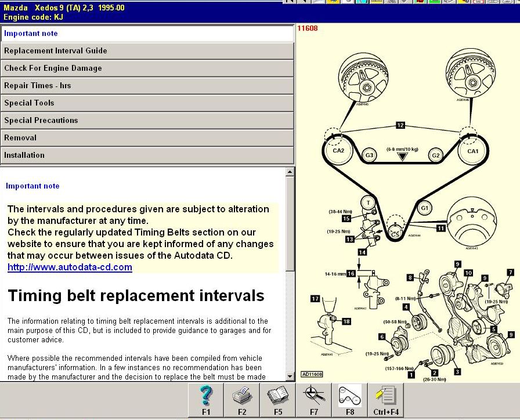Click callout number 7 on the diagram
This screenshot has width=520, height=420.
[x=510, y=272]
